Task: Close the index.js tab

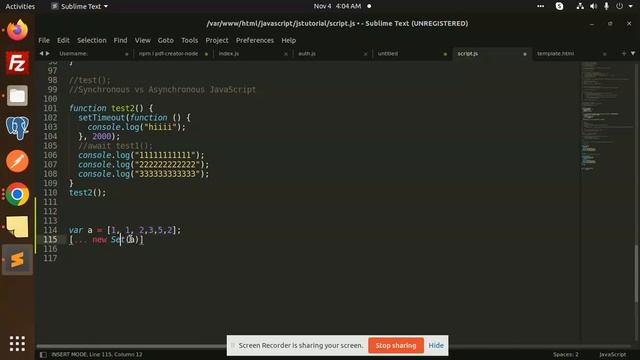Action: click(x=286, y=54)
